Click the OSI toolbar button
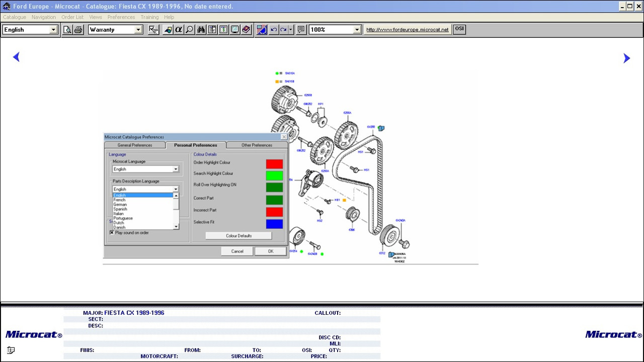Screen dimensions: 644x362 pos(459,29)
